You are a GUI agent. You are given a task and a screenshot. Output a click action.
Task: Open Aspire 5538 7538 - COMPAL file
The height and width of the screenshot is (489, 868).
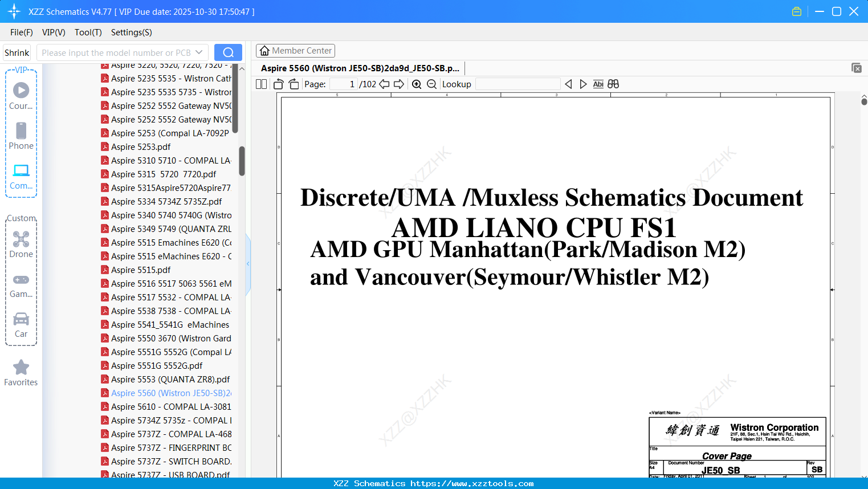[x=171, y=311]
